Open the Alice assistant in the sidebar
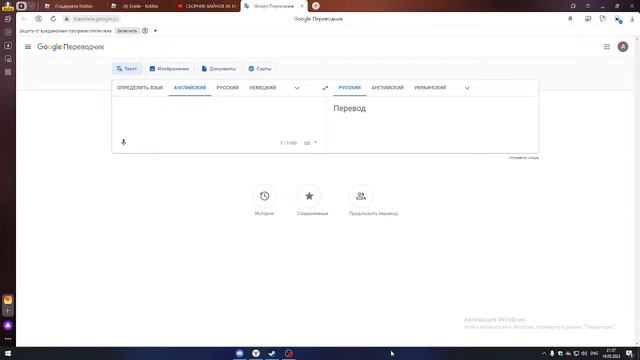The image size is (640, 360). tap(8, 326)
